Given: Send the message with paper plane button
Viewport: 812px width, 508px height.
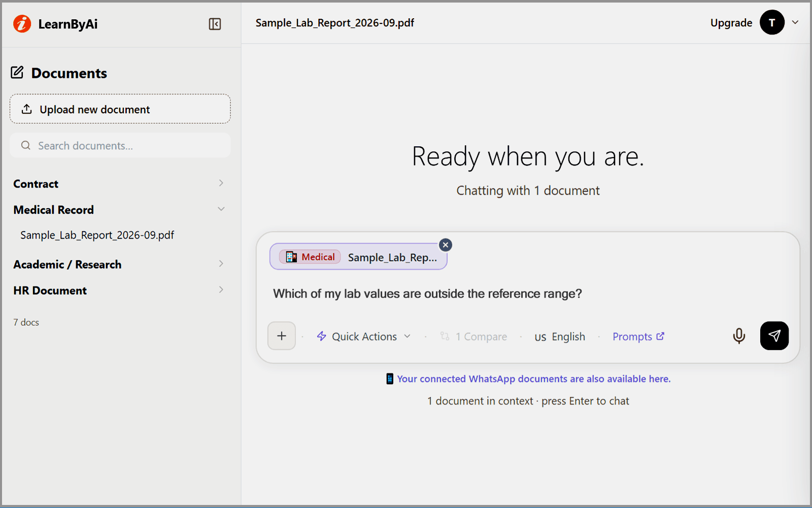Looking at the screenshot, I should [x=774, y=336].
